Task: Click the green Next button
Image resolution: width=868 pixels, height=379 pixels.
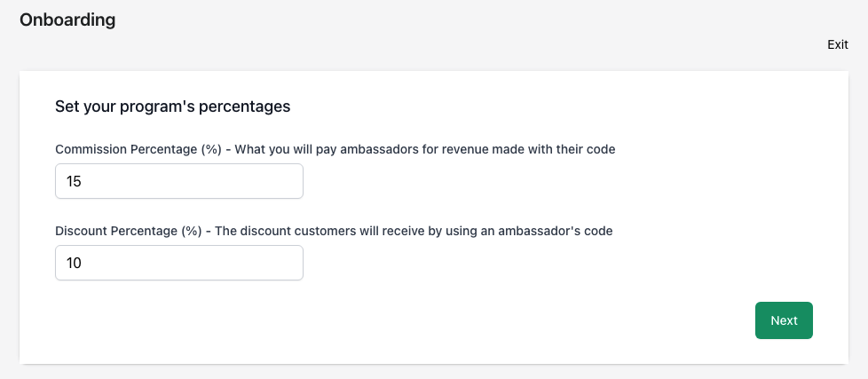Action: (784, 320)
